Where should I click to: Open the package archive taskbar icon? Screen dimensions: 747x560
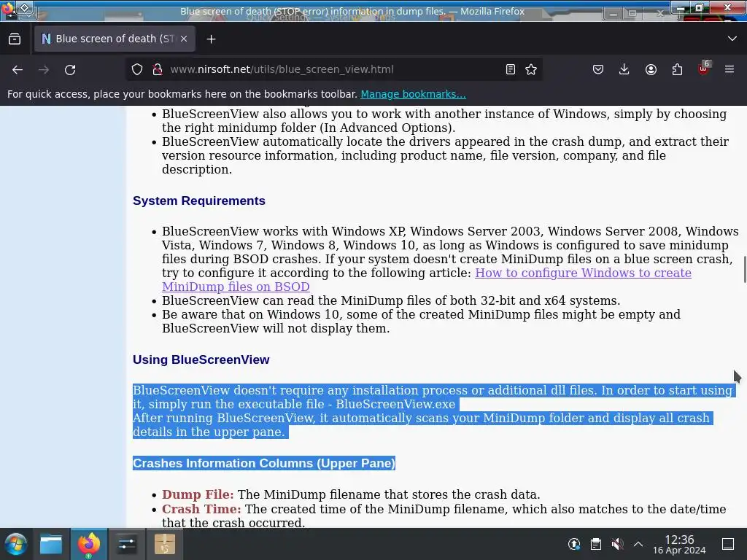click(x=164, y=544)
